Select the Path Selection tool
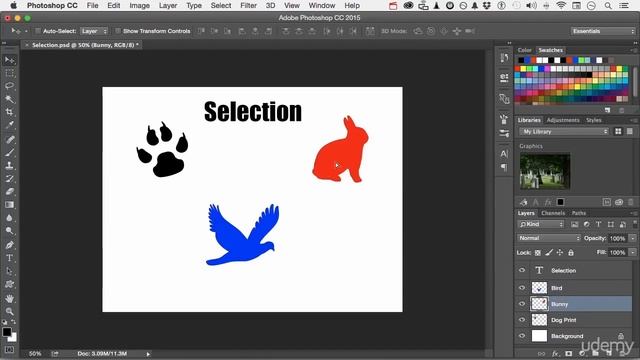Screen dimensions: 640x360 tap(9, 271)
